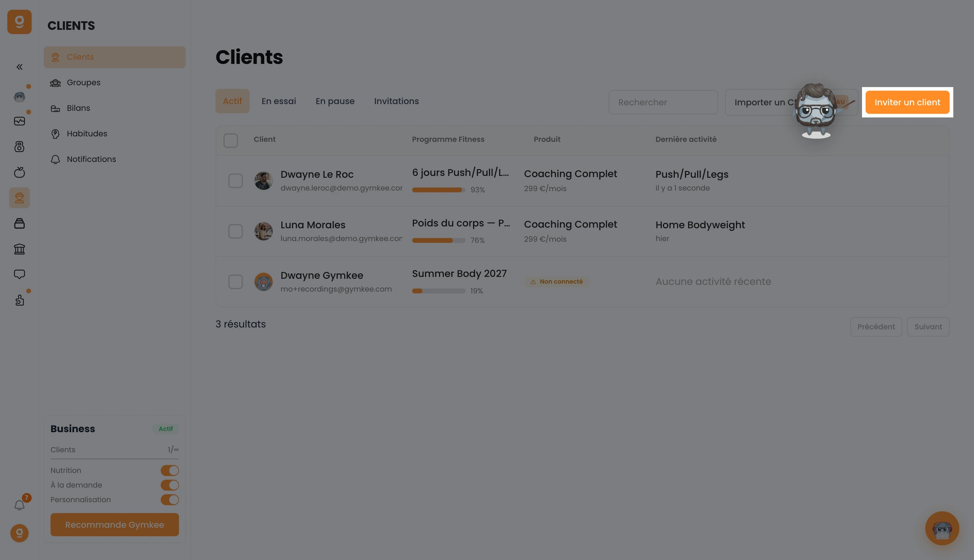Switch to the En essai tab
This screenshot has width=974, height=560.
point(279,101)
